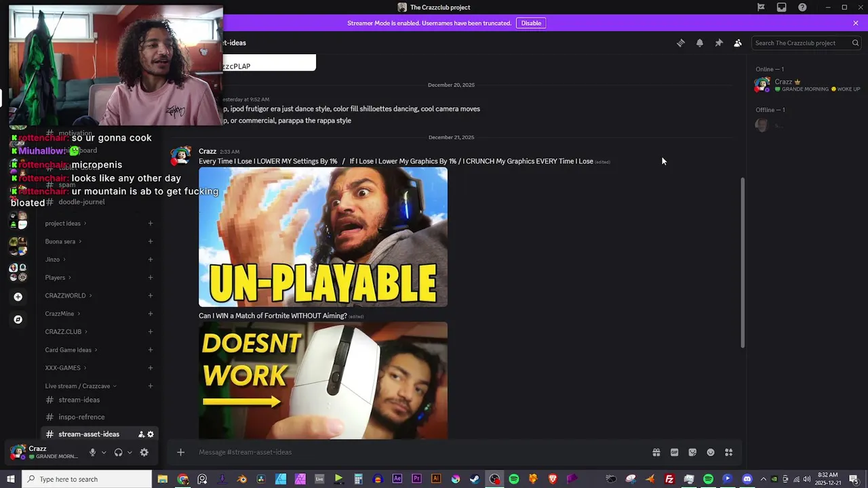Click invite icon on stream-asset-ideas channel

pyautogui.click(x=141, y=434)
